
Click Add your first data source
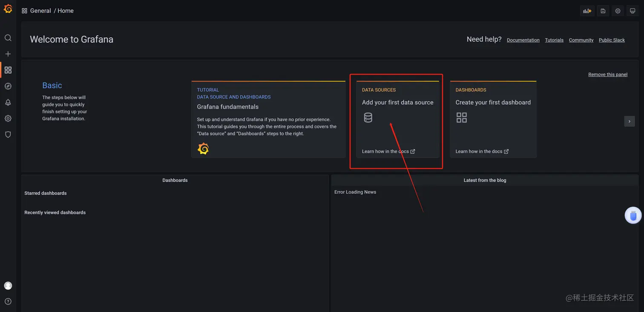pyautogui.click(x=398, y=102)
